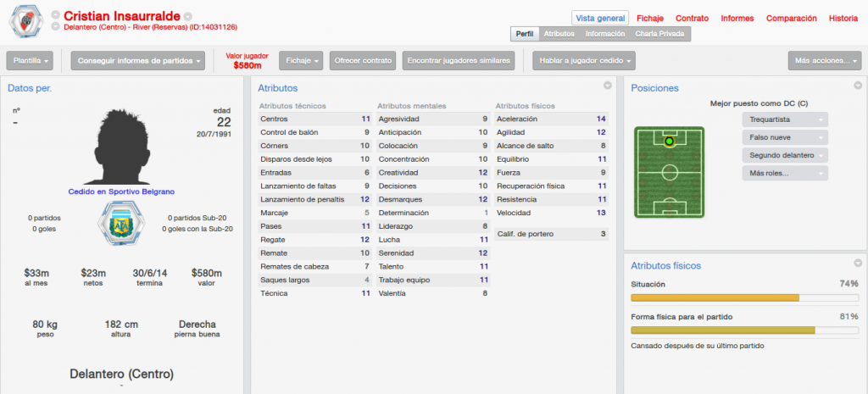The image size is (868, 394).
Task: Click the Ofrecer contrato button
Action: point(363,61)
